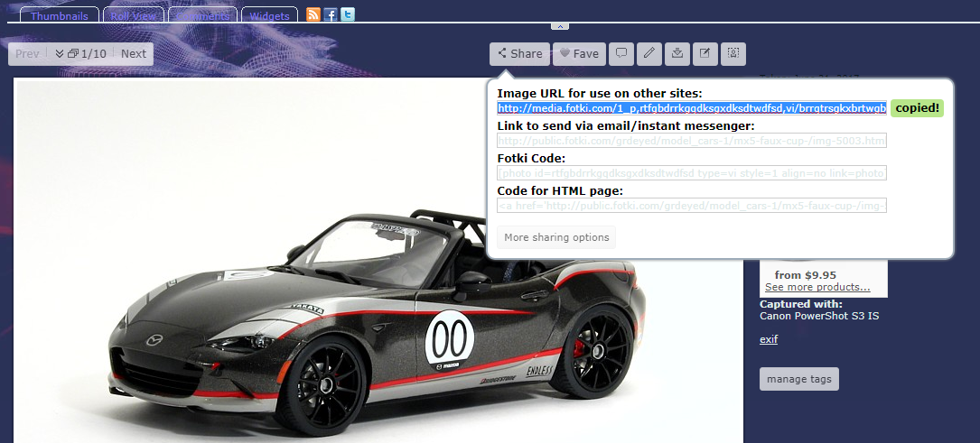Screen dimensions: 980x443
Task: Go to the Next photo
Action: tap(134, 54)
